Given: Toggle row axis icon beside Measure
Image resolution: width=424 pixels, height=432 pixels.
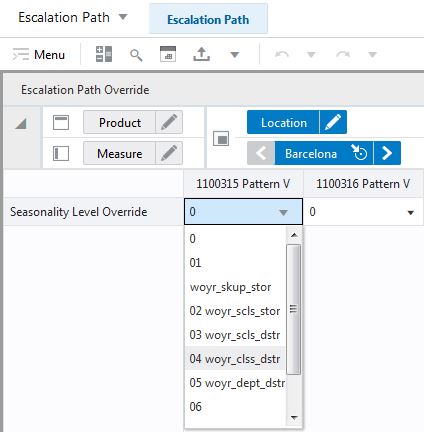Looking at the screenshot, I should pos(61,153).
